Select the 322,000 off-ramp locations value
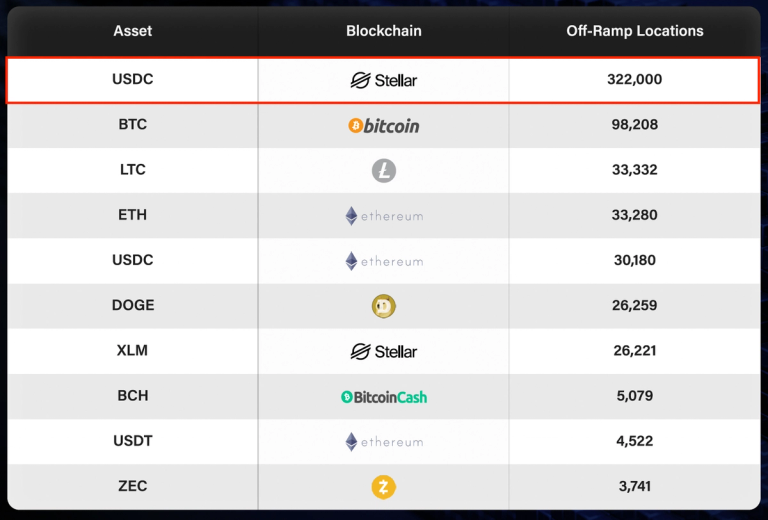This screenshot has width=768, height=520. [635, 80]
